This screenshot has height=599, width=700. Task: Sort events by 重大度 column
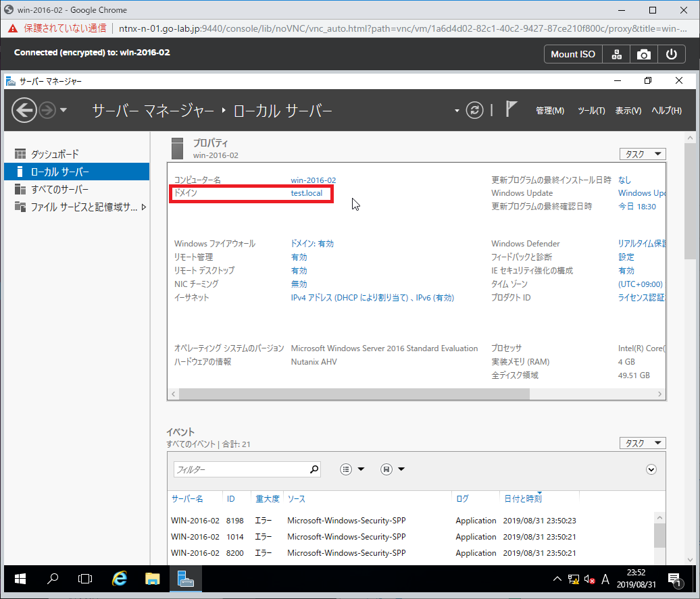[268, 498]
